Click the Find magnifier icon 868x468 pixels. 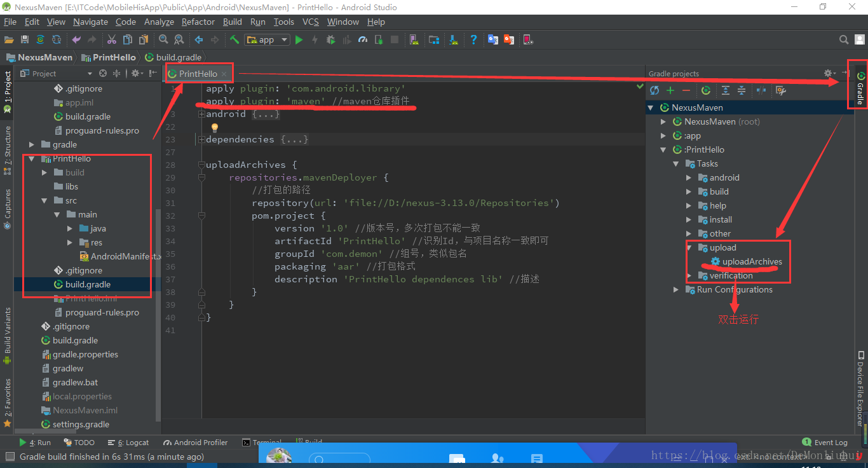[163, 39]
